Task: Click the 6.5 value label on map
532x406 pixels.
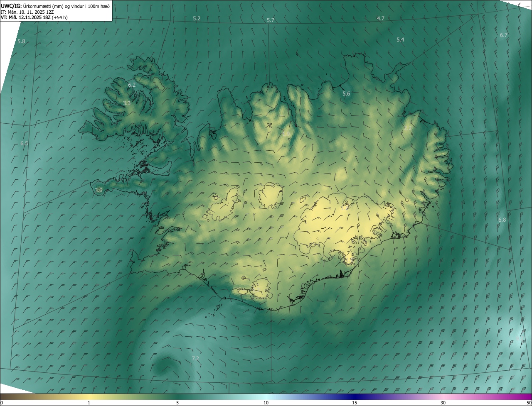Action: point(24,143)
